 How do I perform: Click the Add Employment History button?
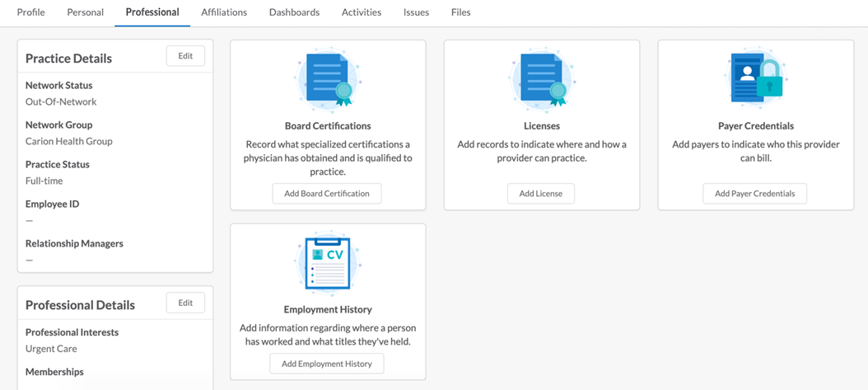(x=327, y=364)
